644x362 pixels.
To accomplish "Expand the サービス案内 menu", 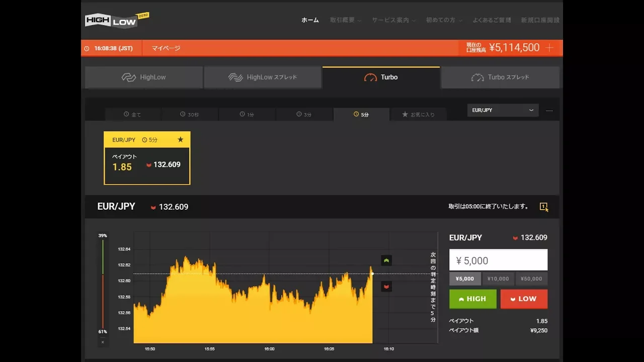I will coord(393,20).
